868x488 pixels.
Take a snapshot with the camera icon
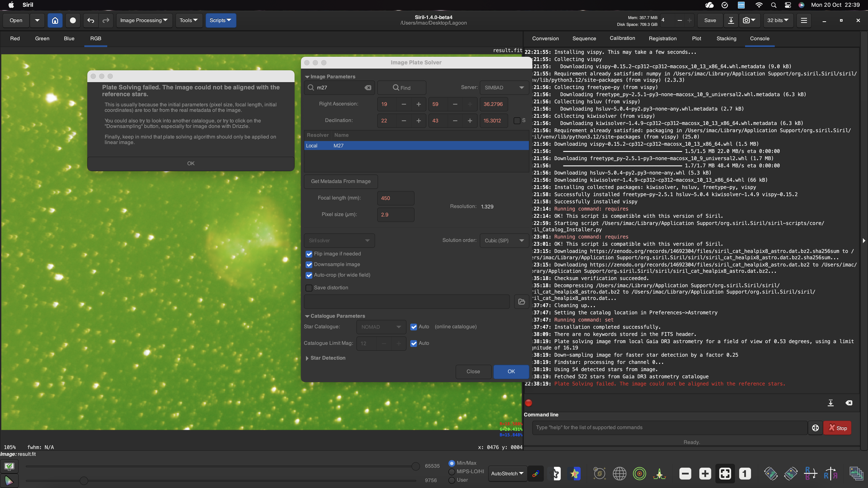(746, 20)
